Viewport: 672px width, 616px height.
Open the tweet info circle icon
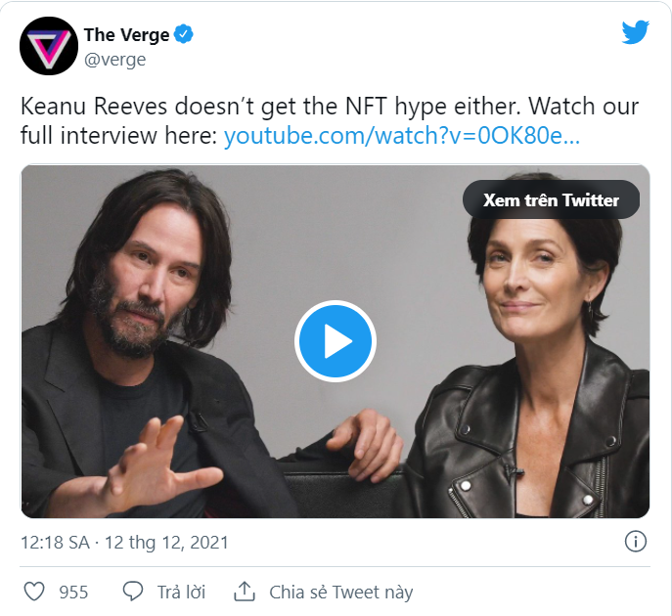(x=635, y=542)
